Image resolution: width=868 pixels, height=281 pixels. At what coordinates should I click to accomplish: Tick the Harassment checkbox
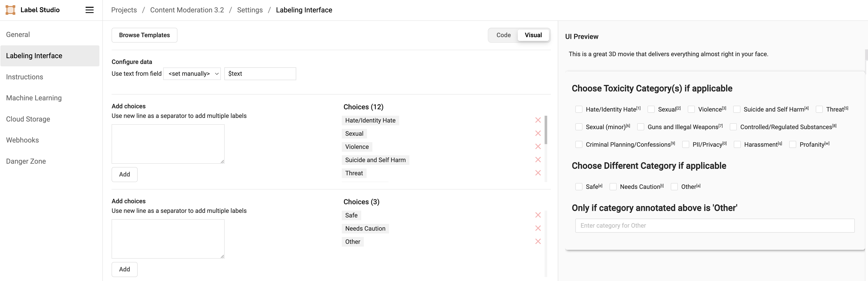[x=737, y=145]
